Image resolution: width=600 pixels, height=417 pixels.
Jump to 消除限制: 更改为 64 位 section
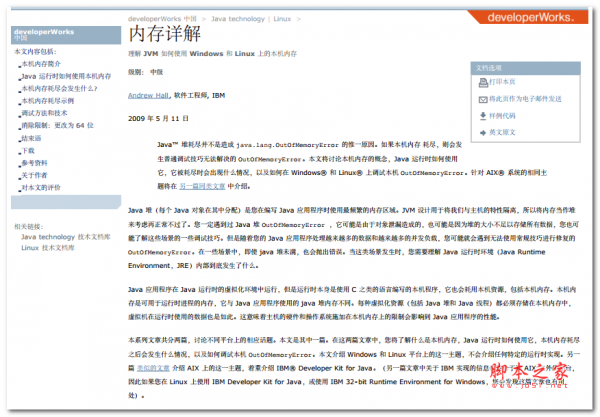57,125
